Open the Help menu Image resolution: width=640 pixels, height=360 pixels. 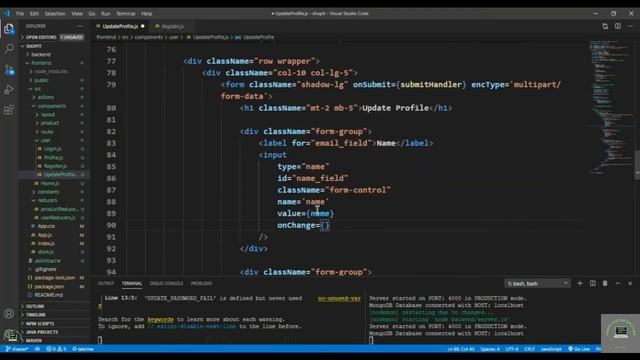[x=147, y=13]
